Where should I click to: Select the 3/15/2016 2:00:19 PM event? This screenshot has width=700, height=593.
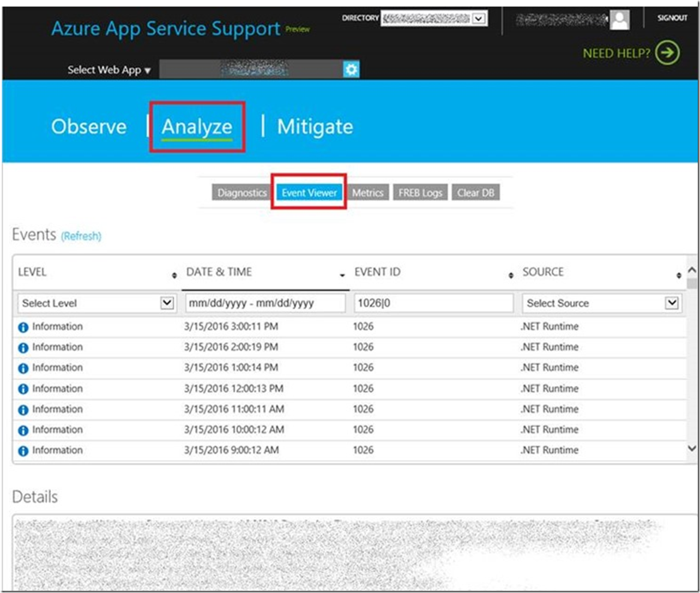(x=349, y=348)
